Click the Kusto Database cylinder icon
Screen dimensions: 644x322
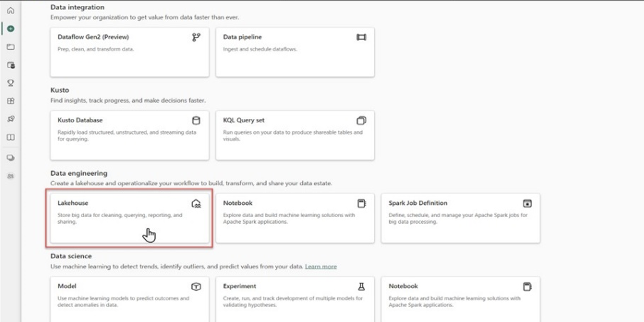tap(196, 120)
